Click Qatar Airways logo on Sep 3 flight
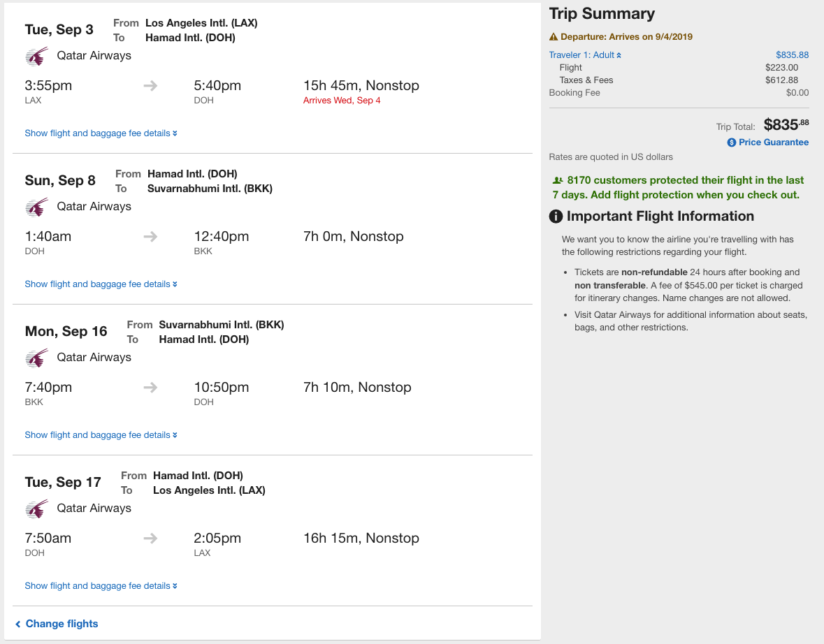This screenshot has height=644, width=824. click(36, 56)
